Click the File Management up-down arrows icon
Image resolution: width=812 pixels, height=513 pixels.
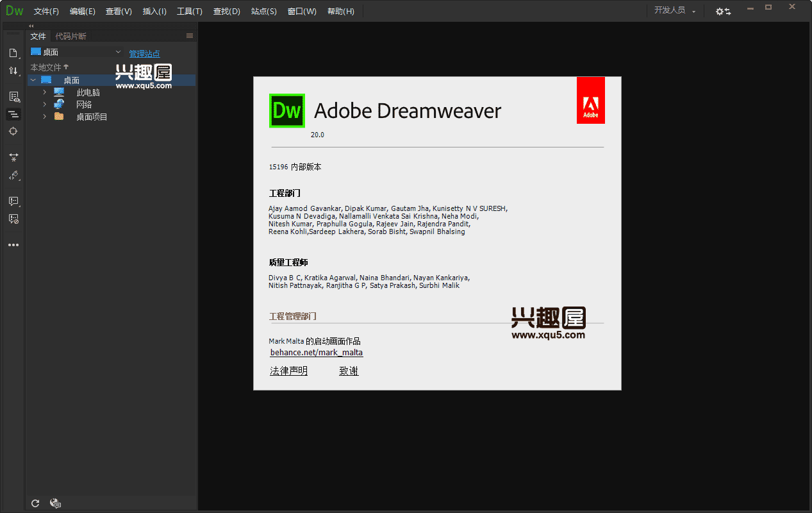click(x=13, y=71)
